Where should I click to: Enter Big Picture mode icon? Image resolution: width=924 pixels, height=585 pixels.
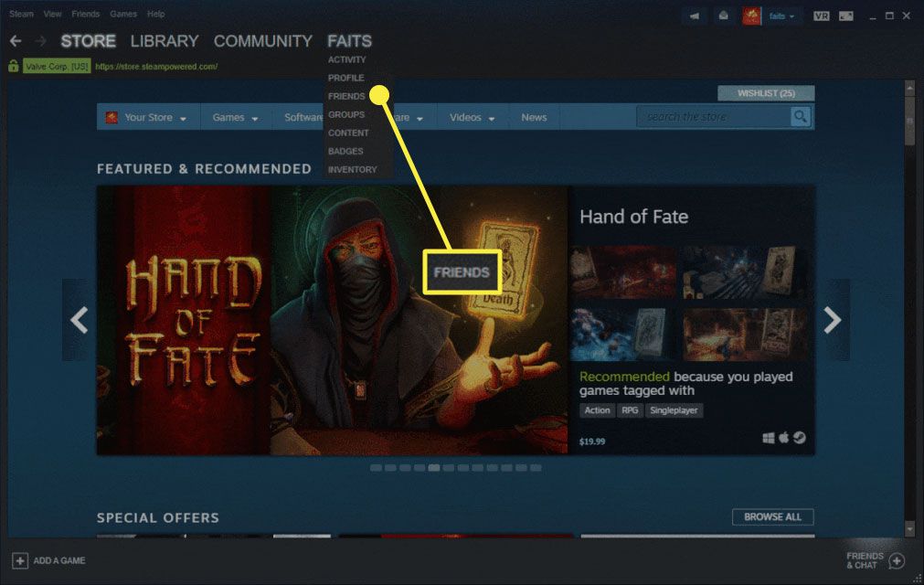point(846,16)
